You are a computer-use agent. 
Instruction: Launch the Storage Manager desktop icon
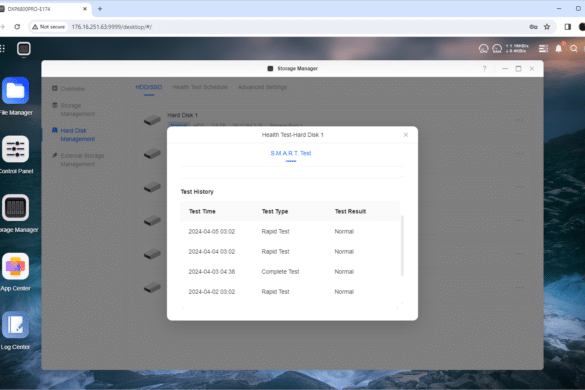[15, 208]
